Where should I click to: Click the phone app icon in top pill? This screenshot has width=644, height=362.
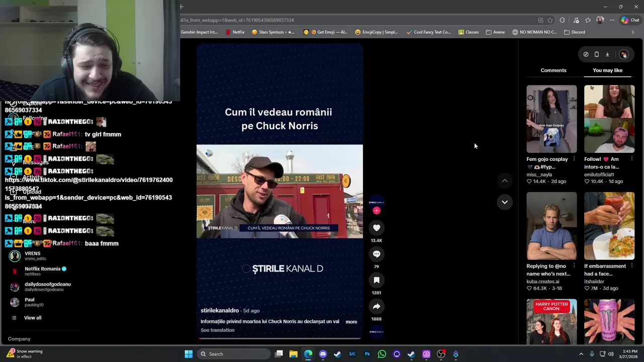point(596,54)
